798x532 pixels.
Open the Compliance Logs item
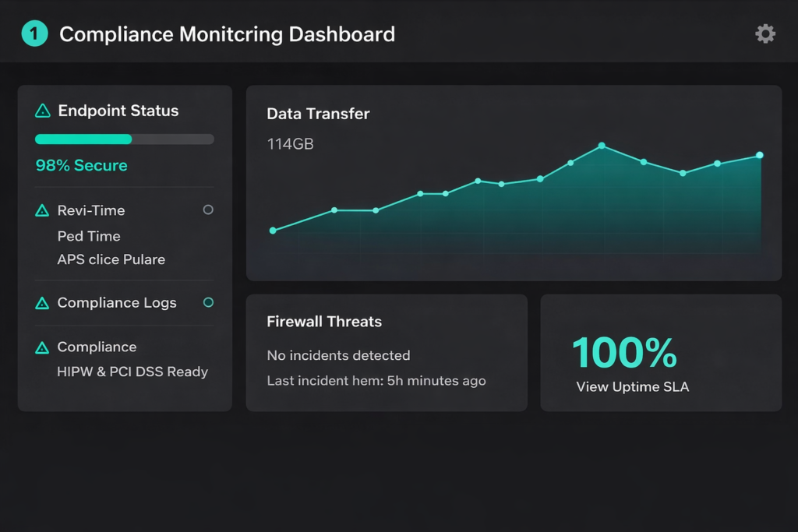[x=117, y=303]
